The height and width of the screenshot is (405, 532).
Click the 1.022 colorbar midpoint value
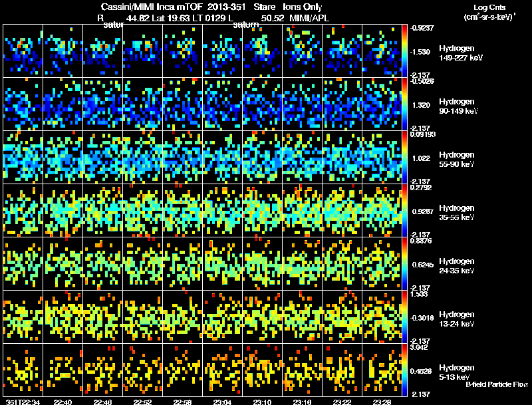tap(421, 158)
